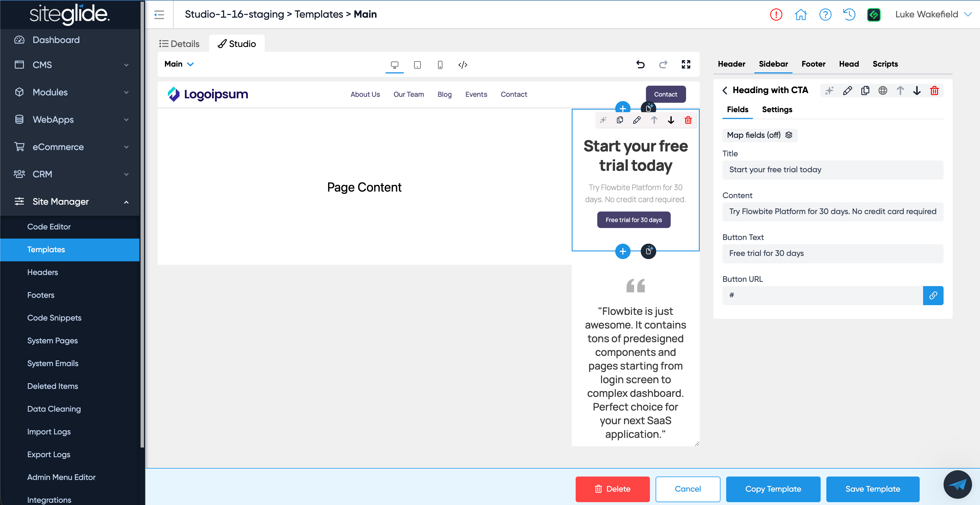Viewport: 980px width, 505px height.
Task: Click the sparkle icon on the canvas block toolbar
Action: pos(603,120)
